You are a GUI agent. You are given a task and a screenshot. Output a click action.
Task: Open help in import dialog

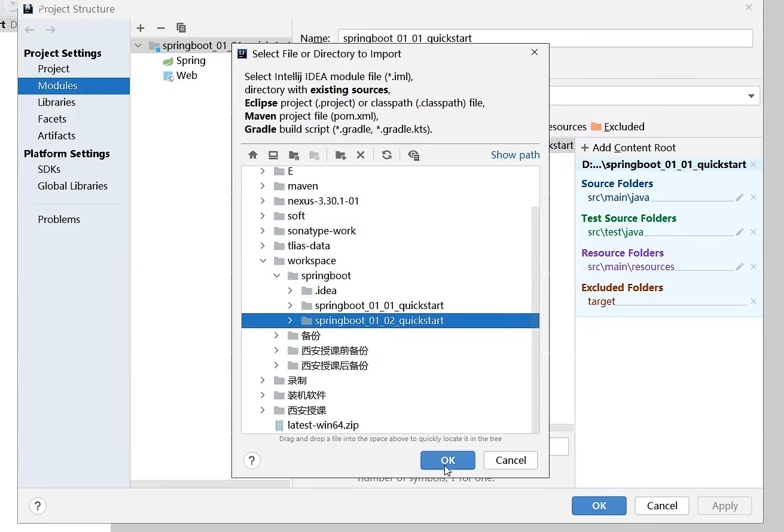click(x=252, y=460)
